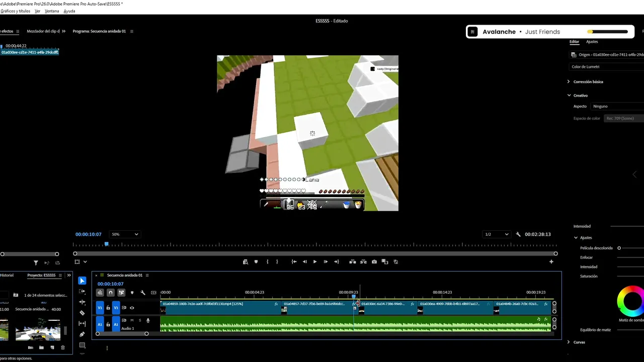Mark In point in Program monitor

(x=267, y=261)
